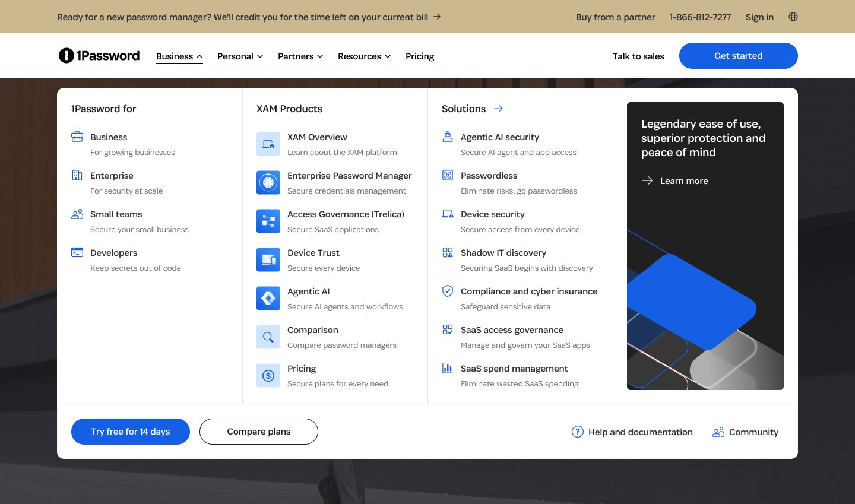This screenshot has height=504, width=855.
Task: Click 'Secure AI agents and workflows' text
Action: point(345,306)
